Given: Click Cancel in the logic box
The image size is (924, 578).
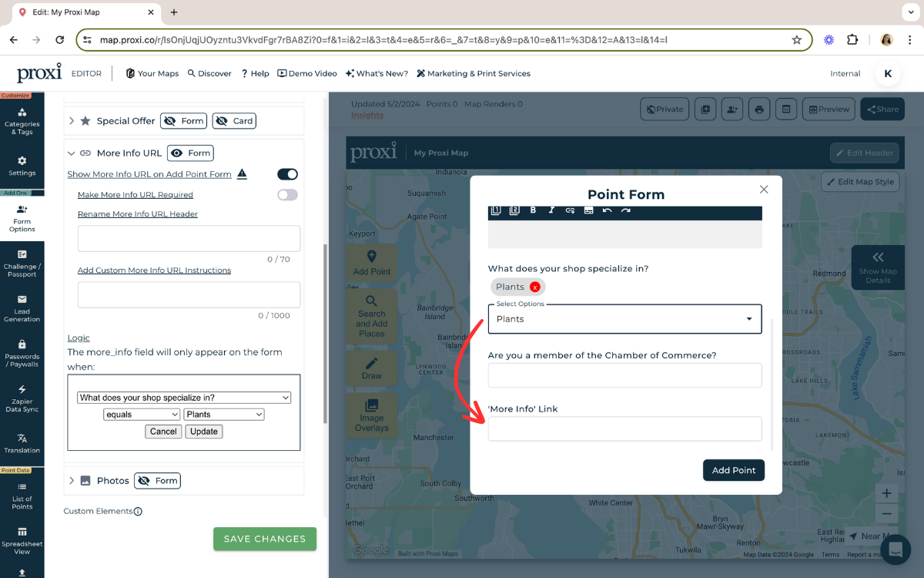Looking at the screenshot, I should tap(163, 432).
